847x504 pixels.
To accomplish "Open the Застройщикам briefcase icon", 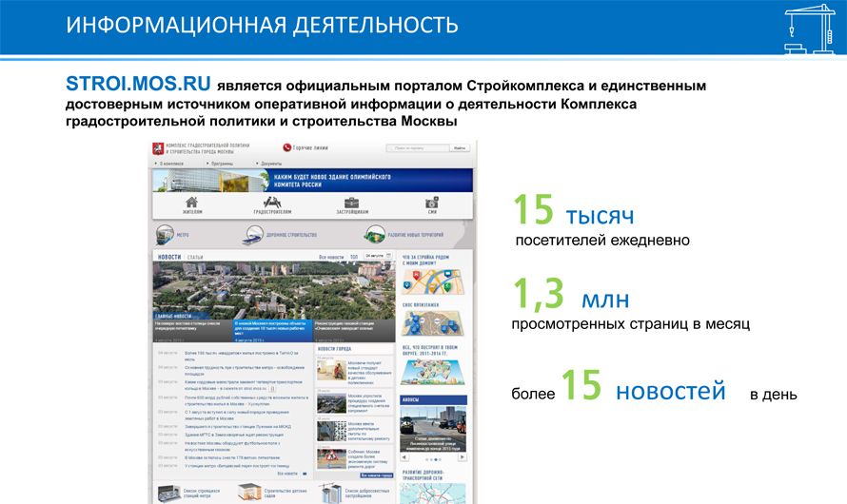I will click(352, 203).
